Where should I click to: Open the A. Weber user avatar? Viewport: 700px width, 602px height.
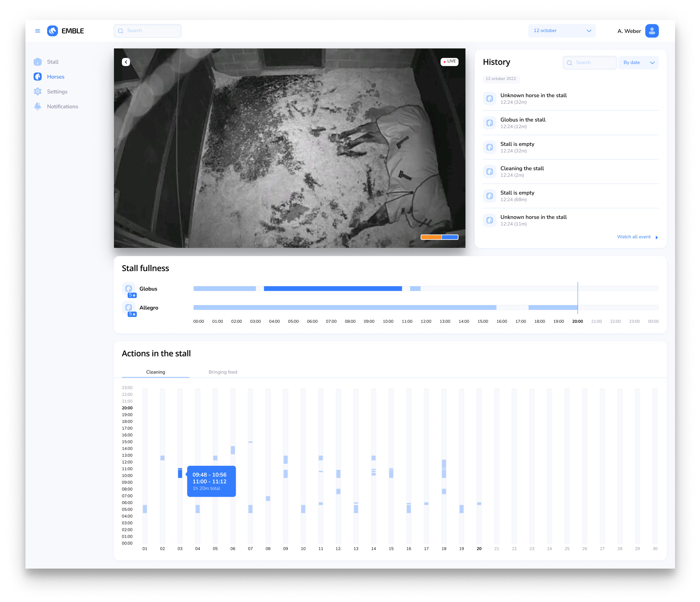pyautogui.click(x=652, y=31)
